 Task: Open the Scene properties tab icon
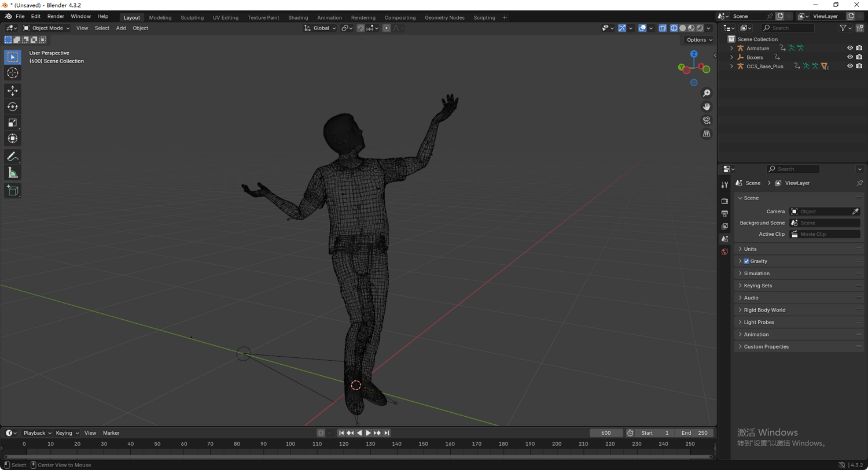click(724, 239)
